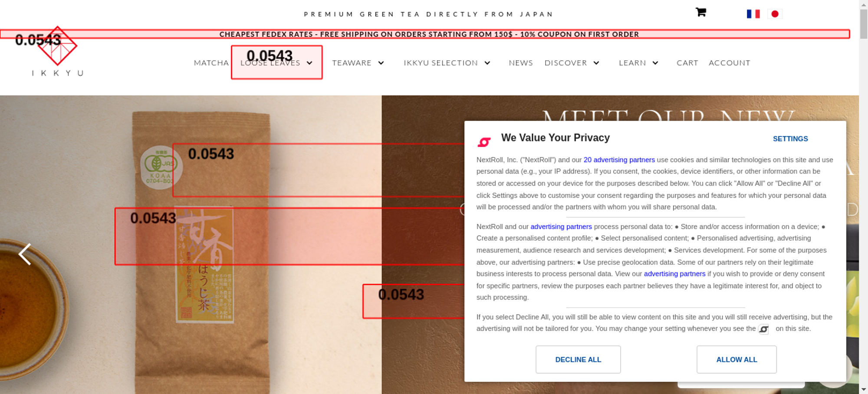Image resolution: width=868 pixels, height=394 pixels.
Task: Click the page vertical scrollbar thumb
Action: (864, 24)
